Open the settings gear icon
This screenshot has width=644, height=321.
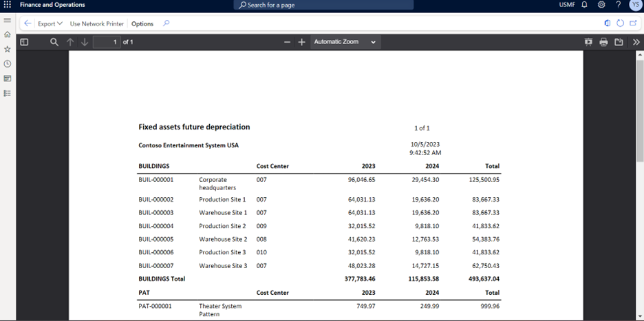click(601, 5)
